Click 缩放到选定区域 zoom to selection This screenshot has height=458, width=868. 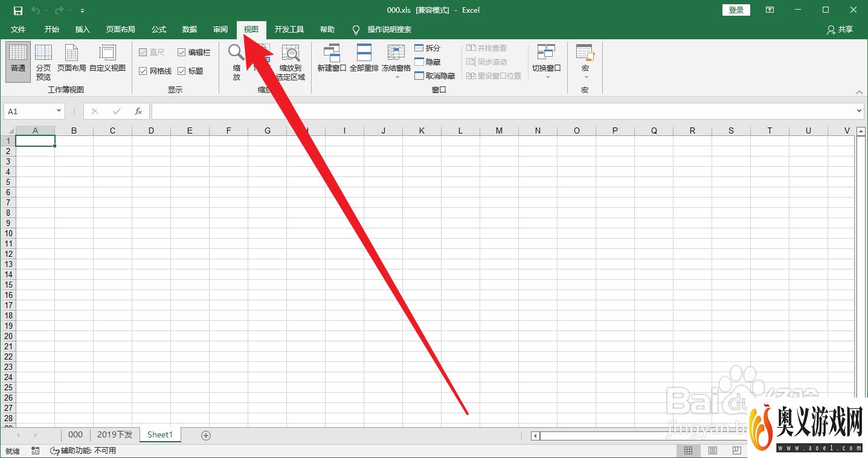291,62
